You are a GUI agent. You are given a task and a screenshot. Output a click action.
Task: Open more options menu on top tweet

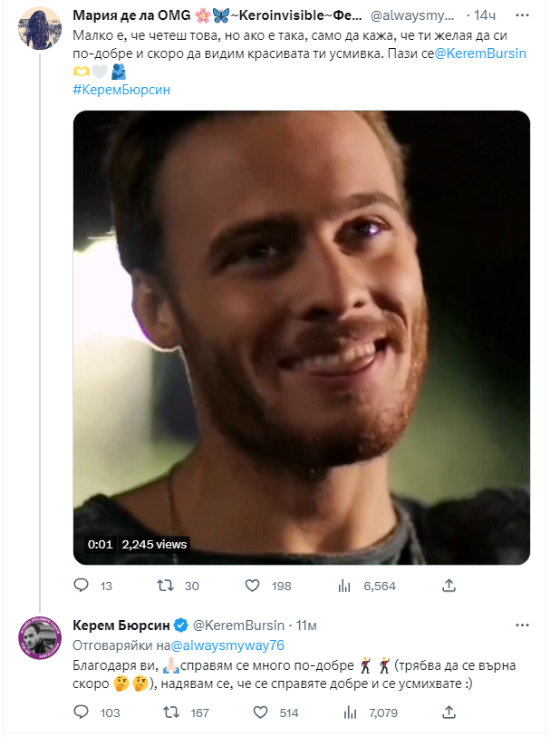[522, 14]
